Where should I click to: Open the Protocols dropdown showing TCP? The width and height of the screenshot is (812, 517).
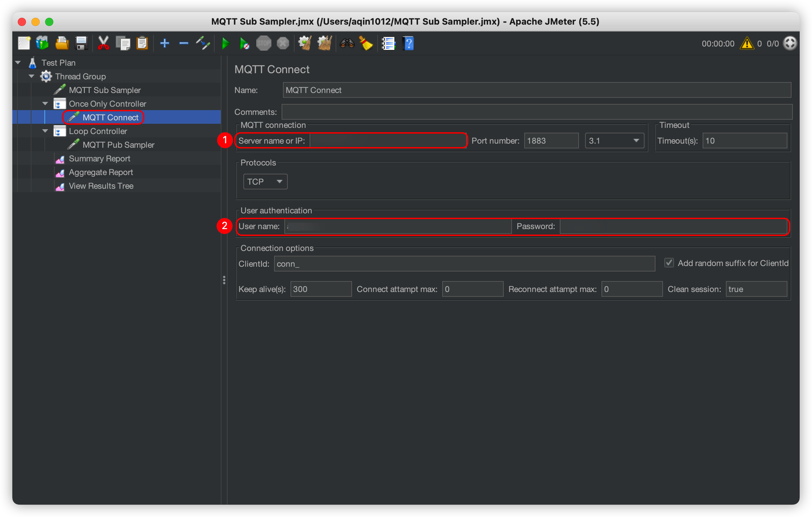[x=265, y=182]
